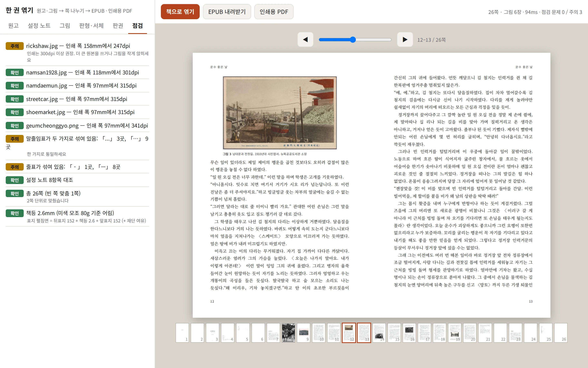Viewport: 588px width, 368px height.
Task: Select page 13 thumbnail
Action: [x=364, y=333]
